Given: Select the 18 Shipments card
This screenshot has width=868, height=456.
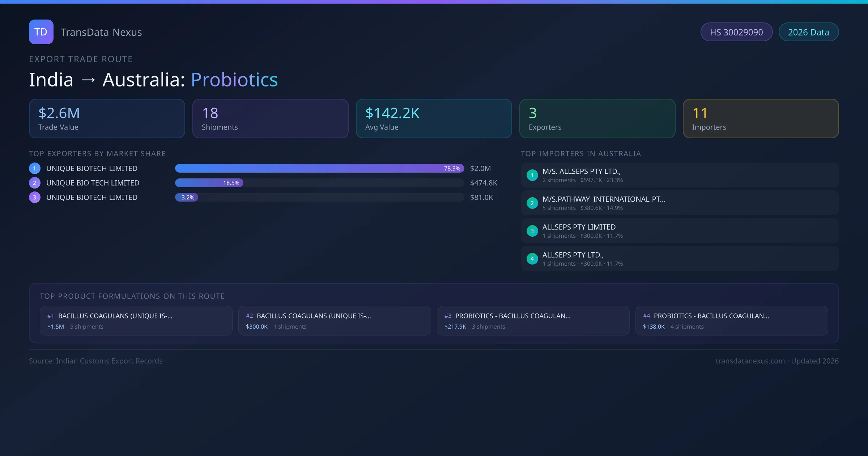Looking at the screenshot, I should point(270,118).
